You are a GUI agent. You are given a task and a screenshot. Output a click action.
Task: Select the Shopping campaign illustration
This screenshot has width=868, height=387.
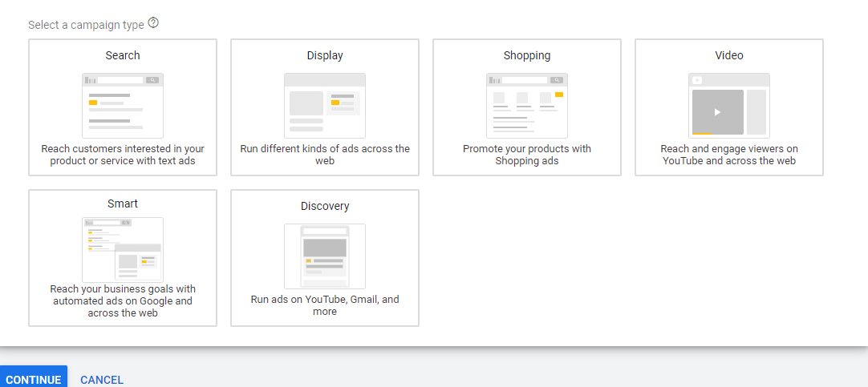pos(527,105)
